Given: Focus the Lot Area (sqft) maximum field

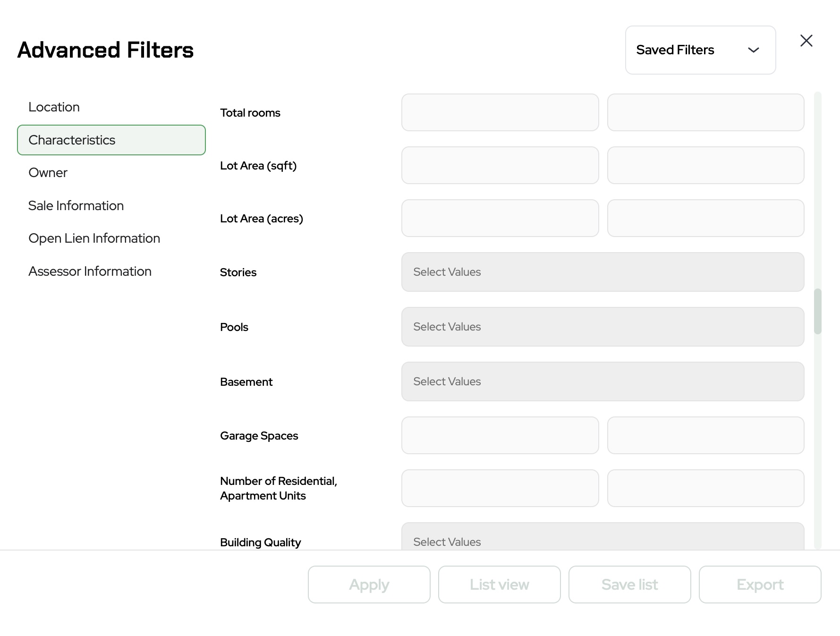Looking at the screenshot, I should [705, 165].
